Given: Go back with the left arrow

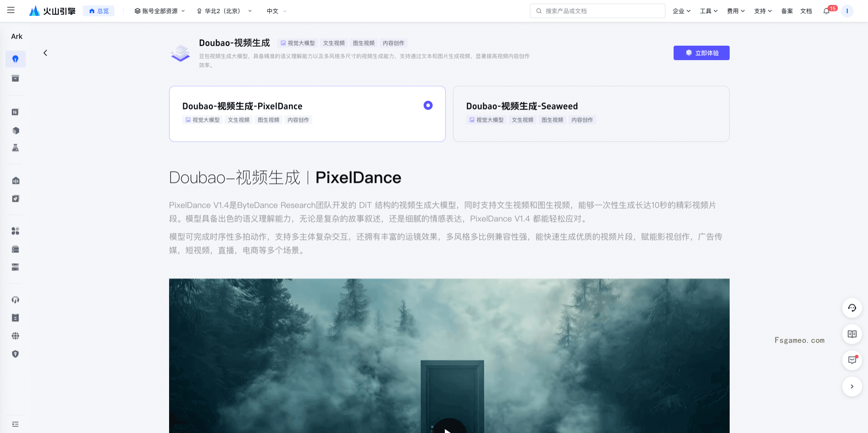Looking at the screenshot, I should (x=45, y=53).
